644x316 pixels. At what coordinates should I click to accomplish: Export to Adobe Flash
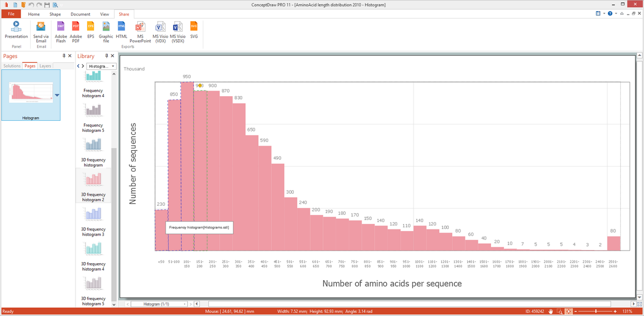click(61, 32)
